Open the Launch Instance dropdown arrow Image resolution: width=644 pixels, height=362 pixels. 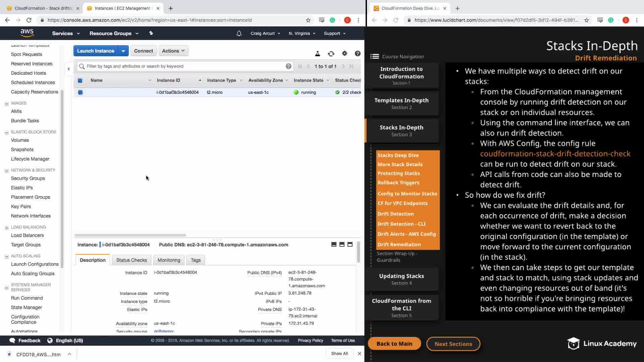click(x=123, y=51)
